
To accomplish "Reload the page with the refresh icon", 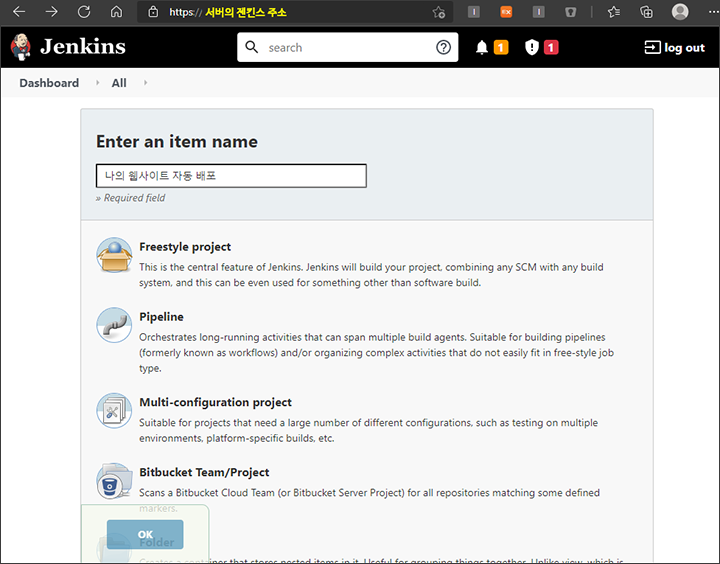I will [84, 11].
